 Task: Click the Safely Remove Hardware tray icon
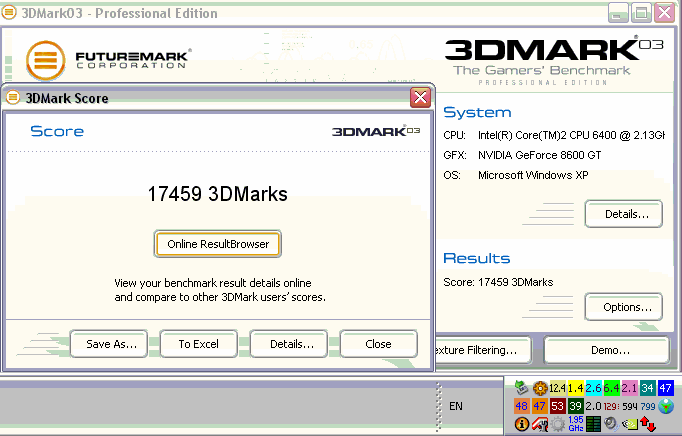pyautogui.click(x=522, y=387)
